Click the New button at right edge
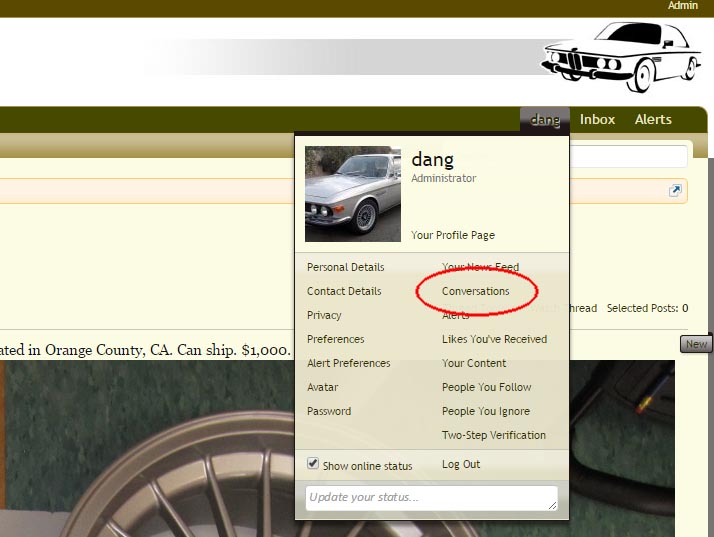The width and height of the screenshot is (714, 537). tap(696, 344)
